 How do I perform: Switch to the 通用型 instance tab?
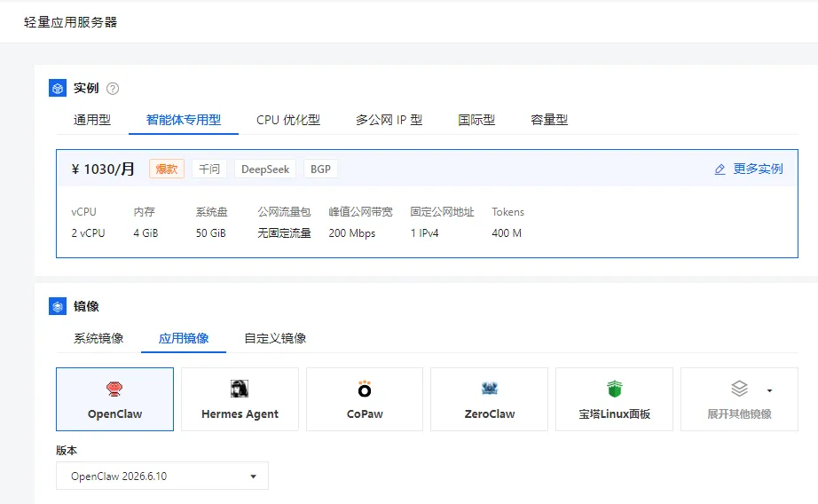point(91,120)
